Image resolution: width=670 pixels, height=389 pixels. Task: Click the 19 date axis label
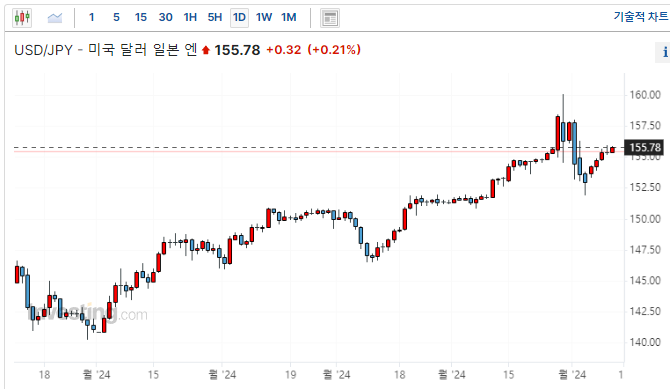click(291, 375)
